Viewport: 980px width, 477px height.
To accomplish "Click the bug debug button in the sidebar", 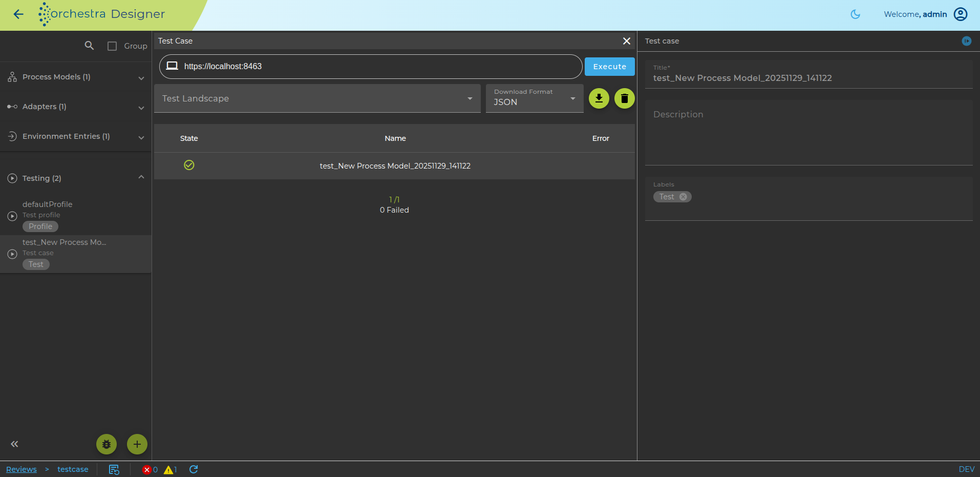I will tap(106, 444).
